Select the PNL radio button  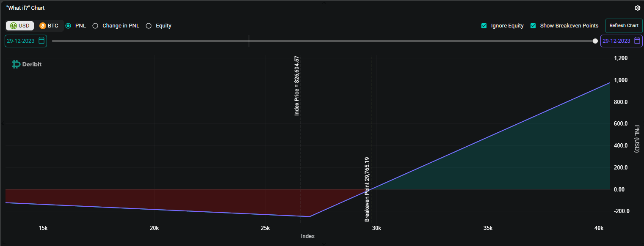[x=68, y=26]
